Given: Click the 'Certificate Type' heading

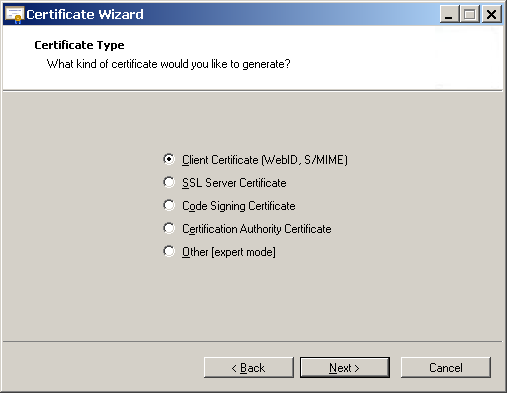Looking at the screenshot, I should (x=79, y=45).
